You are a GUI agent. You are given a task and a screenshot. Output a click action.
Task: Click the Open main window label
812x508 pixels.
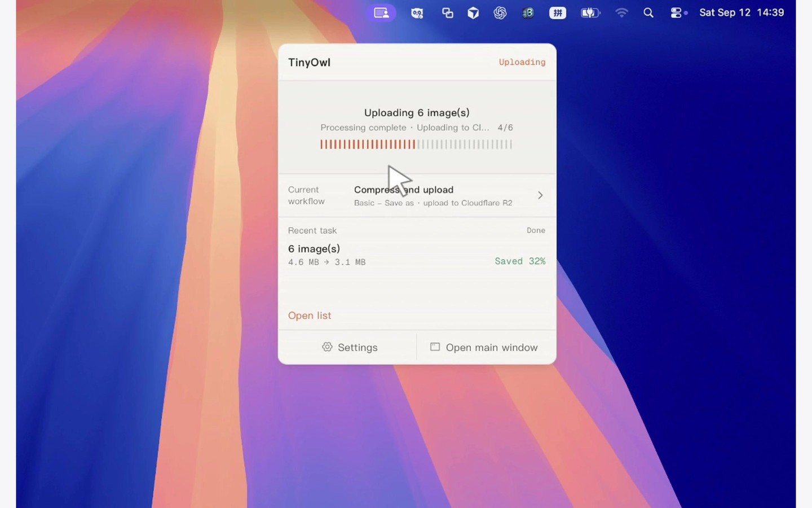pos(492,348)
